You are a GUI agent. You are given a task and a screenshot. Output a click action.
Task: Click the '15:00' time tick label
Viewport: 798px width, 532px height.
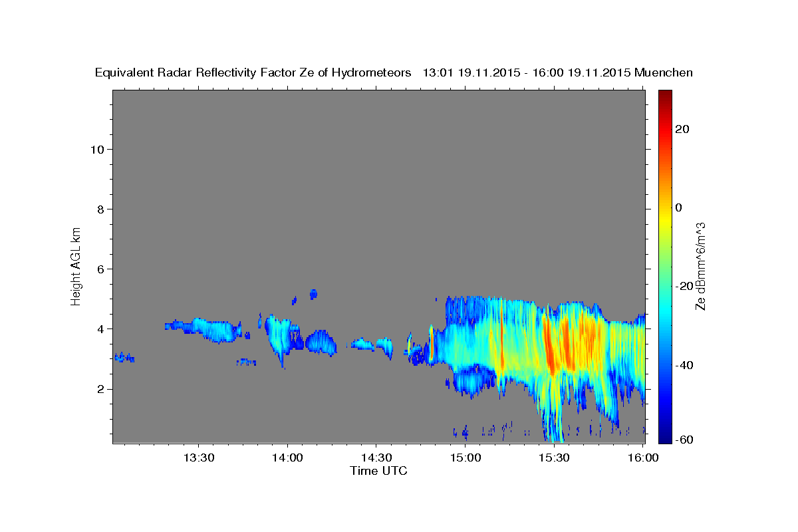[x=465, y=458]
